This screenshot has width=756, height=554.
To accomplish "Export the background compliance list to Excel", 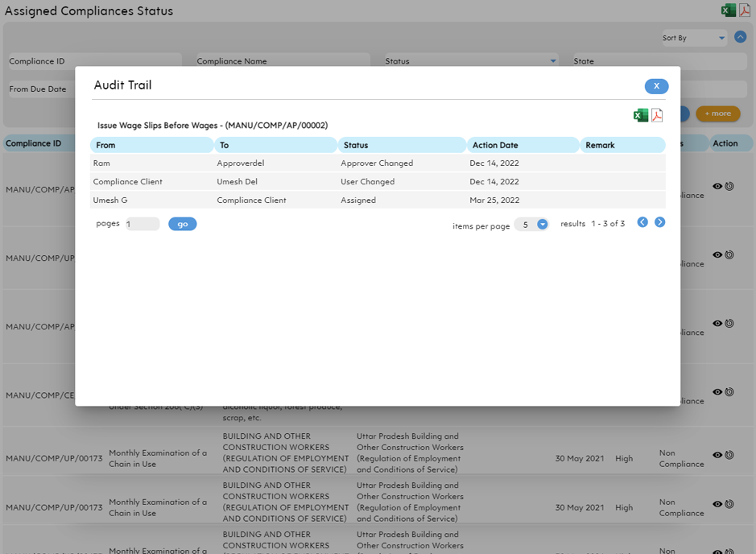I will 728,10.
